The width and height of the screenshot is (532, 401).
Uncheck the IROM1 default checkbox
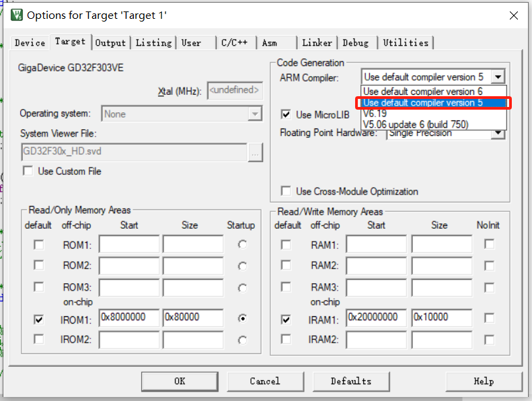[39, 320]
